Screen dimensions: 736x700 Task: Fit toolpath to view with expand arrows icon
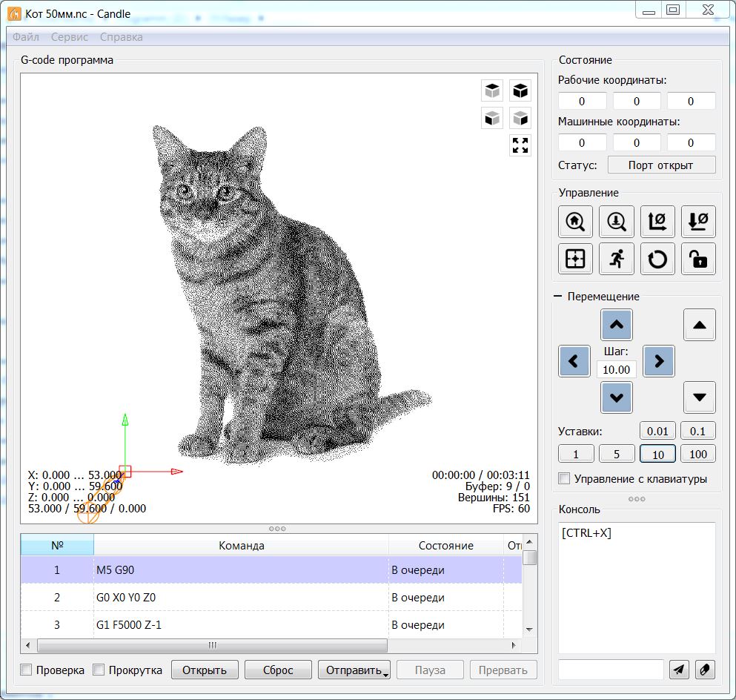click(520, 145)
